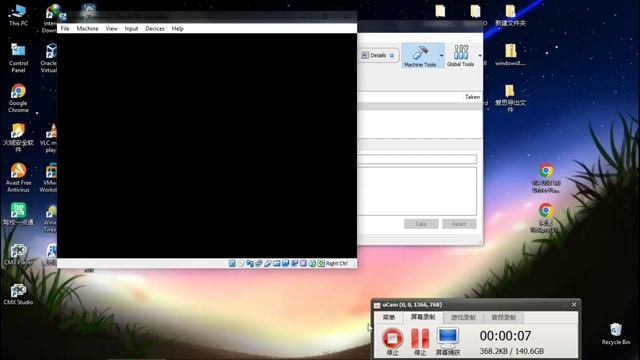The height and width of the screenshot is (360, 640).
Task: Open the Machine menu
Action: click(87, 29)
